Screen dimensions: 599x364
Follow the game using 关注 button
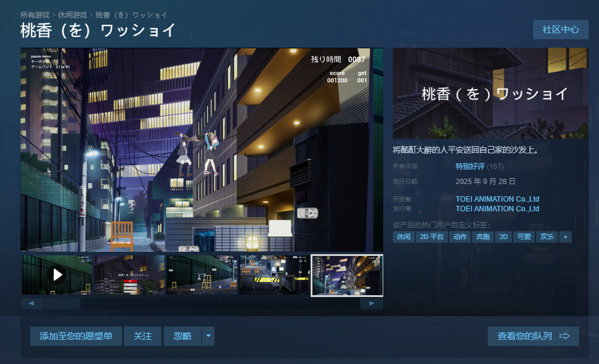click(x=143, y=336)
